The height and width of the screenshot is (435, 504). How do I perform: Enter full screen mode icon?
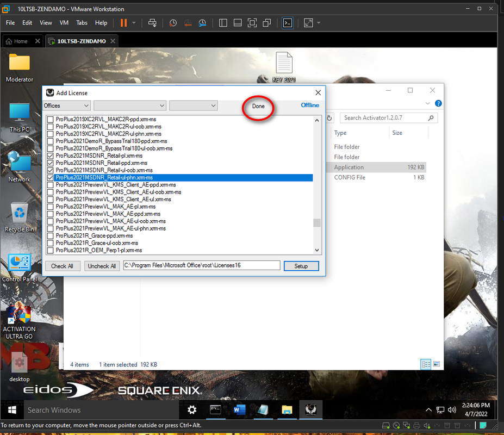[x=252, y=23]
